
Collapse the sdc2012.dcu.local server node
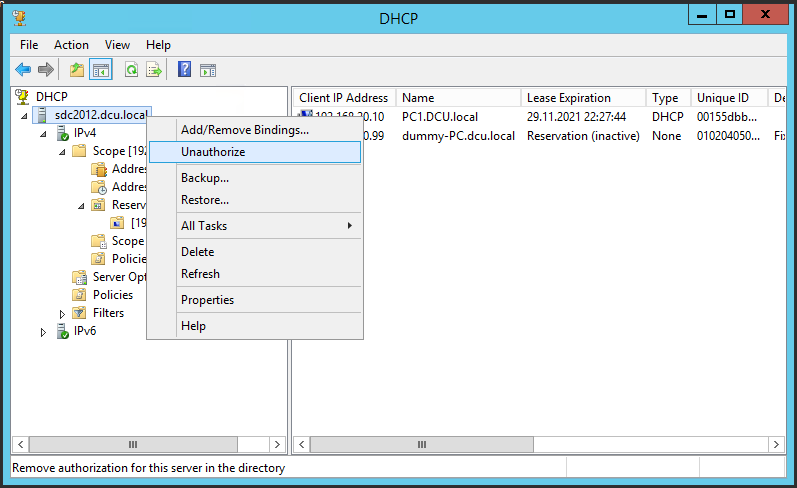[x=25, y=116]
